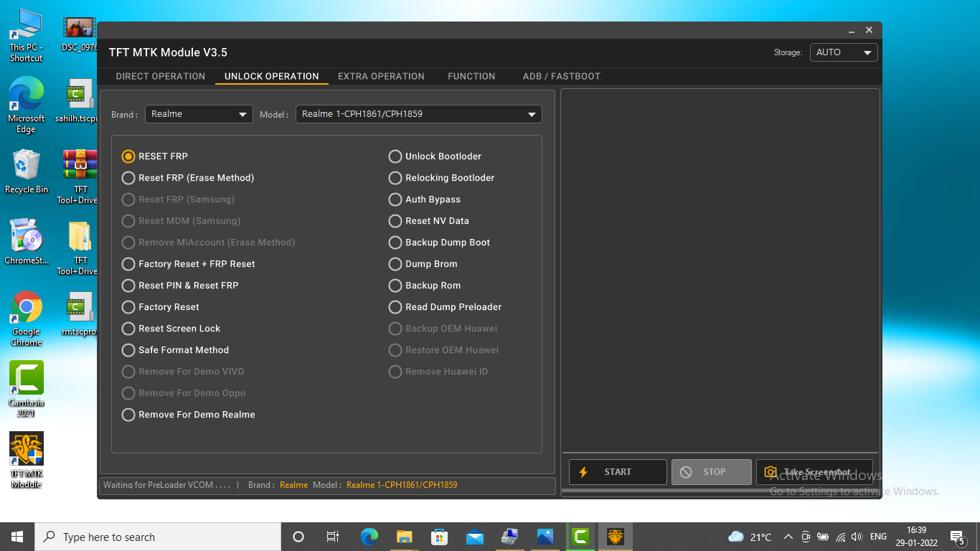Switch to DIRECT OPERATION tab
Screen dimensions: 980x551
click(161, 76)
